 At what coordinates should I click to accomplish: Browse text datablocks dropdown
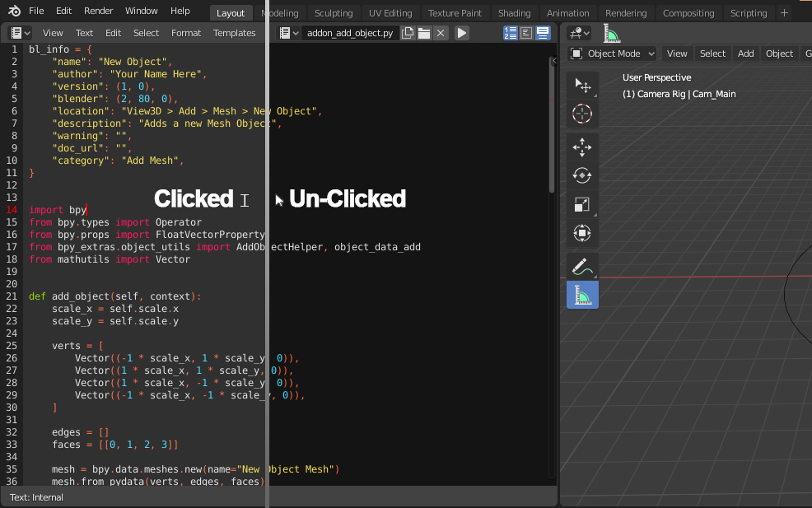click(x=289, y=33)
